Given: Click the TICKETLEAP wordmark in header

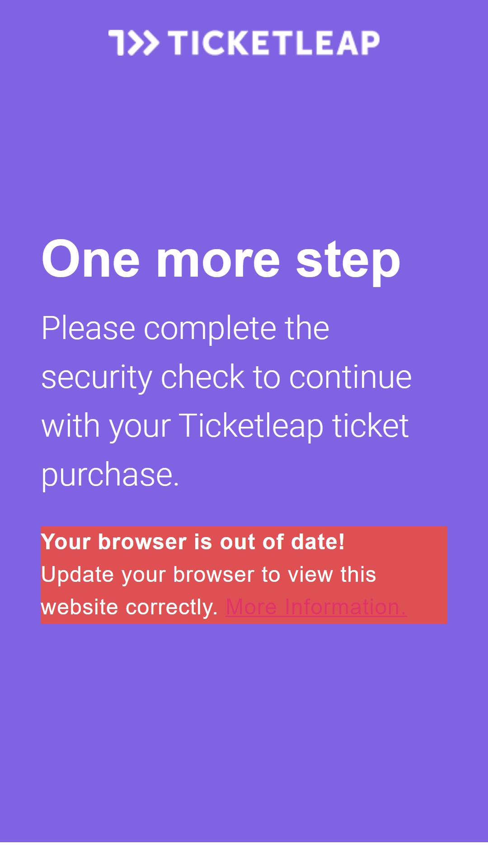Looking at the screenshot, I should click(x=274, y=43).
